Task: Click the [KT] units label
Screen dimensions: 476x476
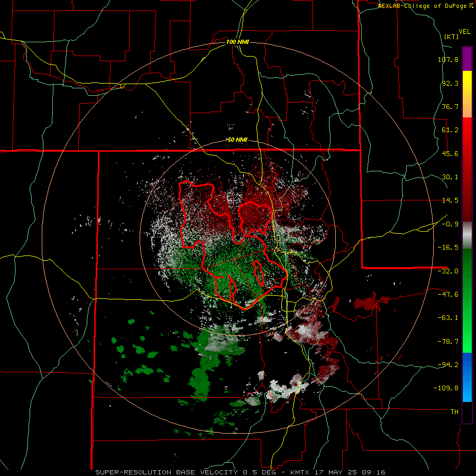Action: tap(451, 37)
